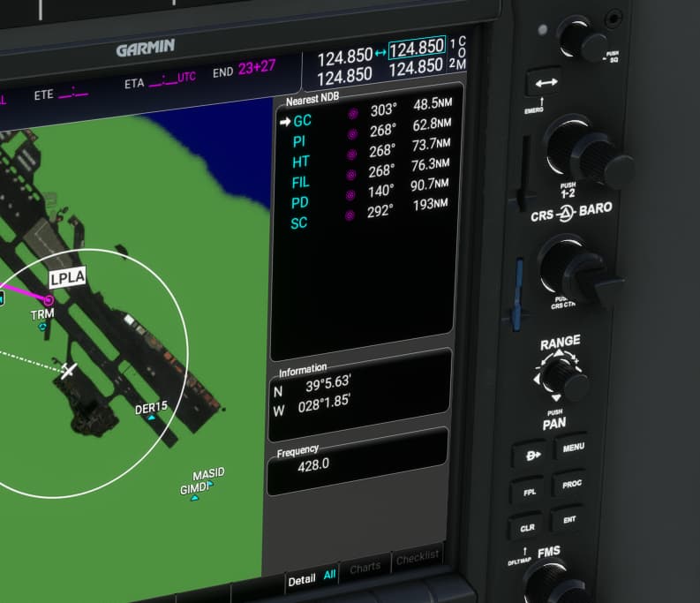Click the NDB symbol in SC row
The width and height of the screenshot is (700, 603).
350,215
